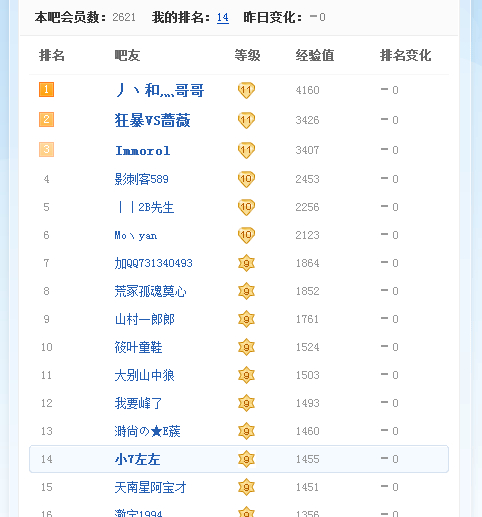Click the orange rank 1 badge
The image size is (482, 517).
click(46, 90)
